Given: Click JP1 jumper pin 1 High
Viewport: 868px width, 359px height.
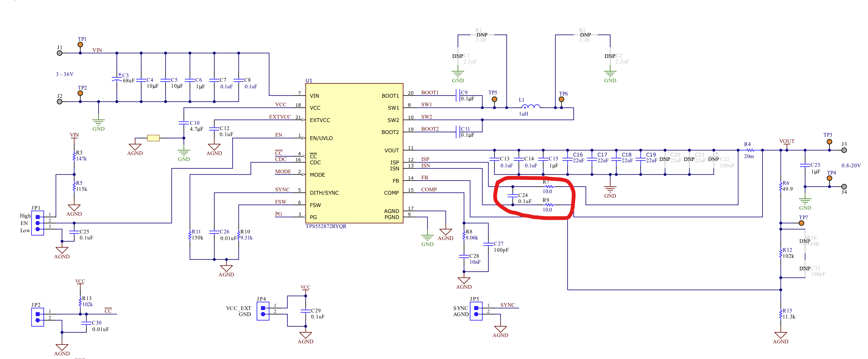Looking at the screenshot, I should click(38, 217).
